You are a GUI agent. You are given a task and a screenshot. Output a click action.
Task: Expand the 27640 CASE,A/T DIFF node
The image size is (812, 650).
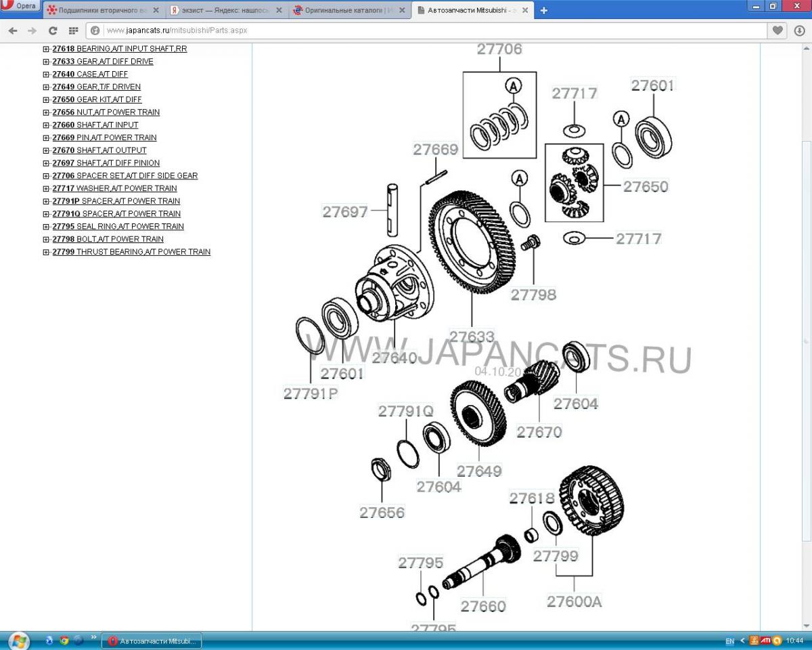coord(46,74)
